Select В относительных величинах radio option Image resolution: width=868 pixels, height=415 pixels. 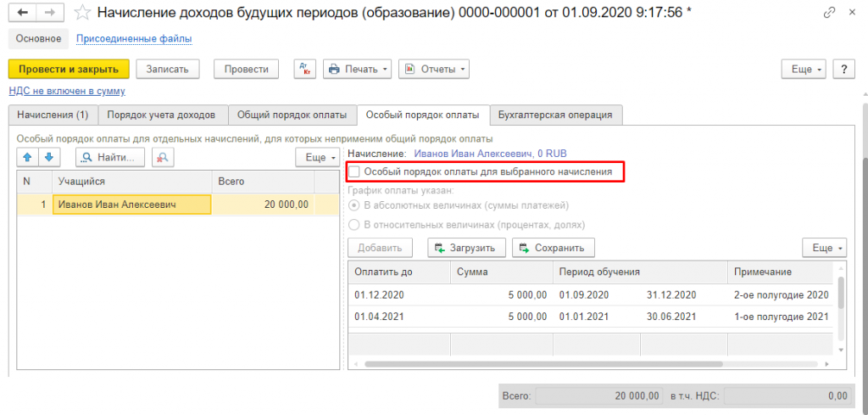coord(354,224)
